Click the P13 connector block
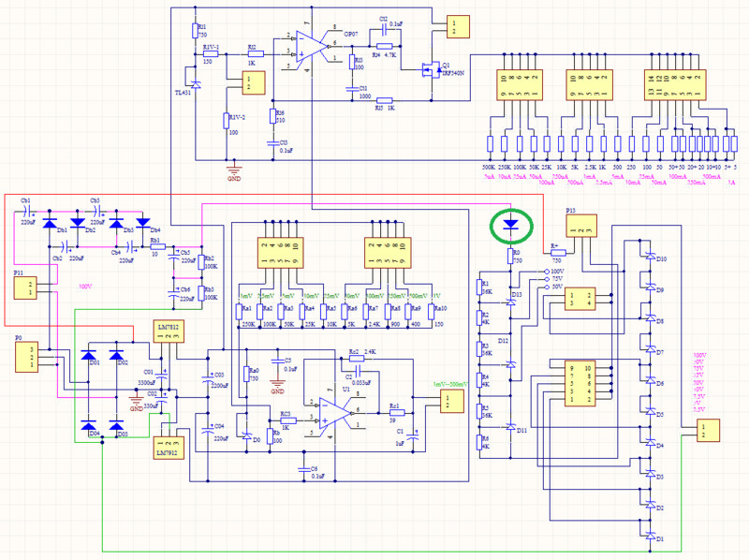 (x=582, y=229)
